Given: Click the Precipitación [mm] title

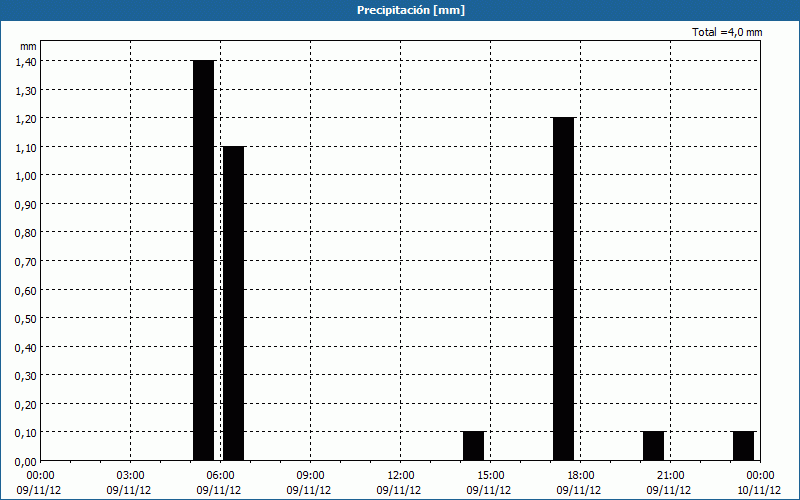Looking at the screenshot, I should coord(411,10).
